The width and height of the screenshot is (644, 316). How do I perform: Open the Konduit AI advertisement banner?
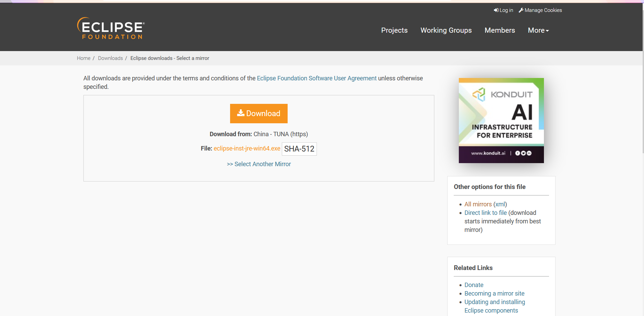tap(501, 121)
